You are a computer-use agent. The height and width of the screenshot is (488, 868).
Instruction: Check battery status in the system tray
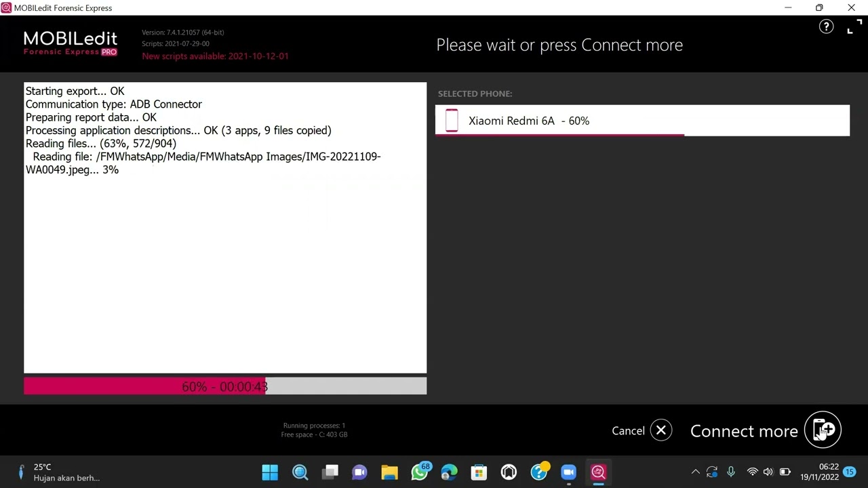click(785, 472)
